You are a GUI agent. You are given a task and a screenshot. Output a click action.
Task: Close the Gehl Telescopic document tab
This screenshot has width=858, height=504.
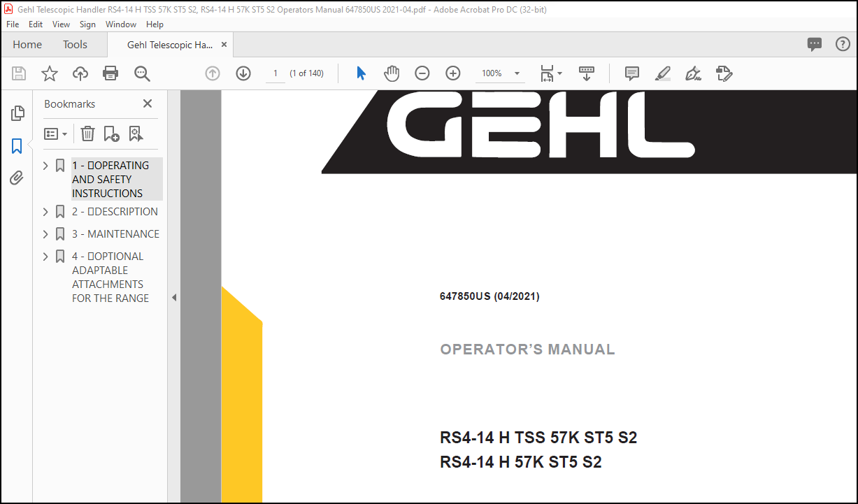point(224,44)
